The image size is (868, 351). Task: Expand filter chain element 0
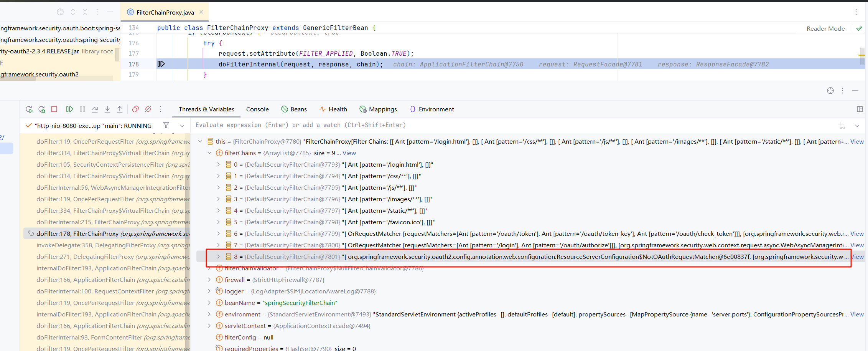[219, 164]
